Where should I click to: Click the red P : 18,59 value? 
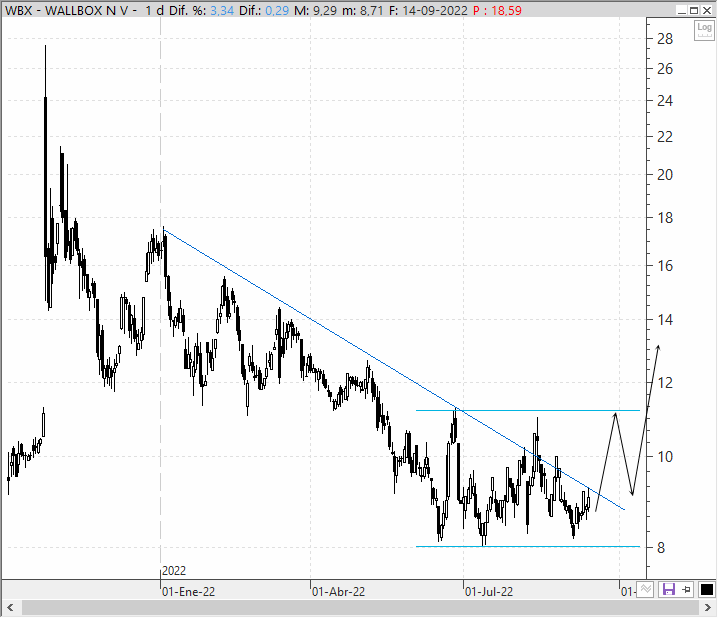pos(497,10)
